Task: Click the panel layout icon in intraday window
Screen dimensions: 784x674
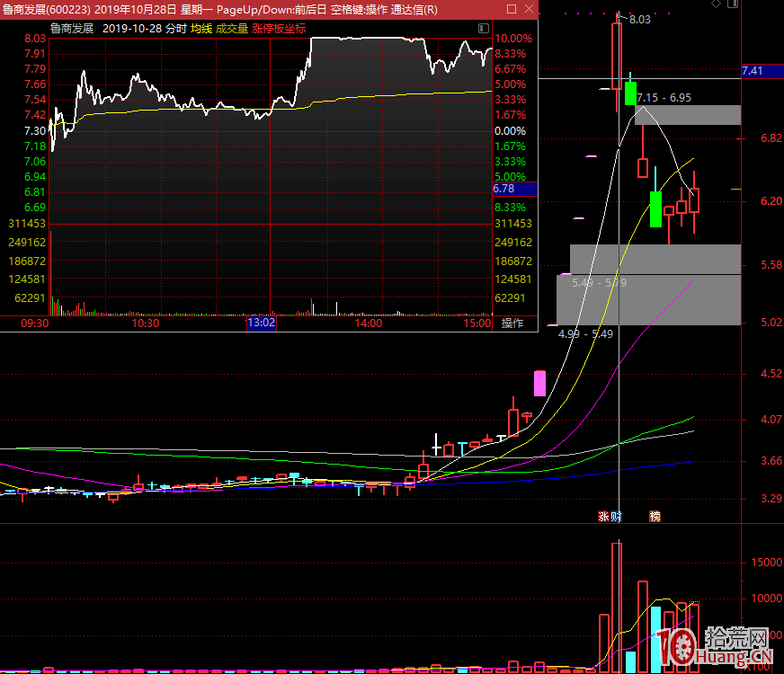Action: 483,29
